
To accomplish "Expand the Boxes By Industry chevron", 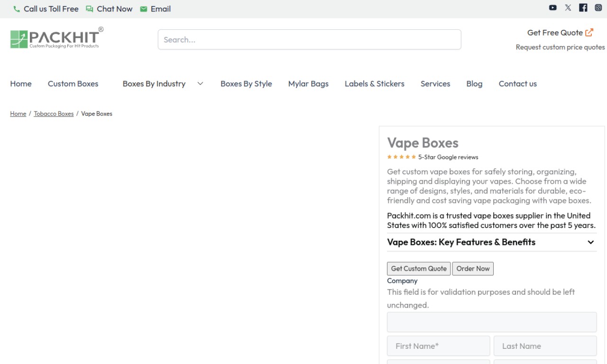I will [x=200, y=84].
